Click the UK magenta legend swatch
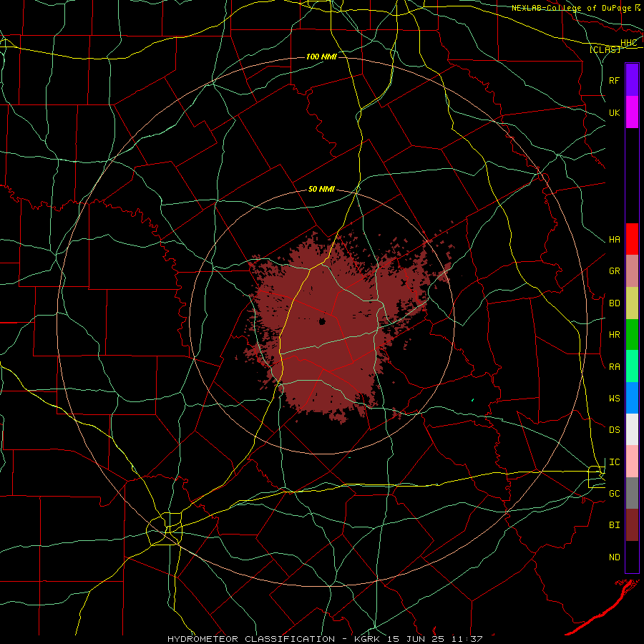The height and width of the screenshot is (644, 644). click(x=632, y=112)
